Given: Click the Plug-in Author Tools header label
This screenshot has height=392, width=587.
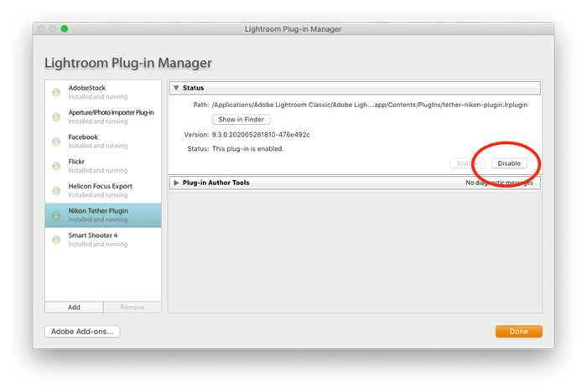Looking at the screenshot, I should click(216, 183).
